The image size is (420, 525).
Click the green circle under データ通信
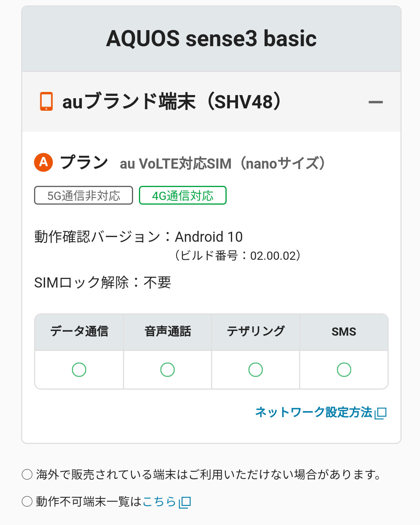(79, 370)
